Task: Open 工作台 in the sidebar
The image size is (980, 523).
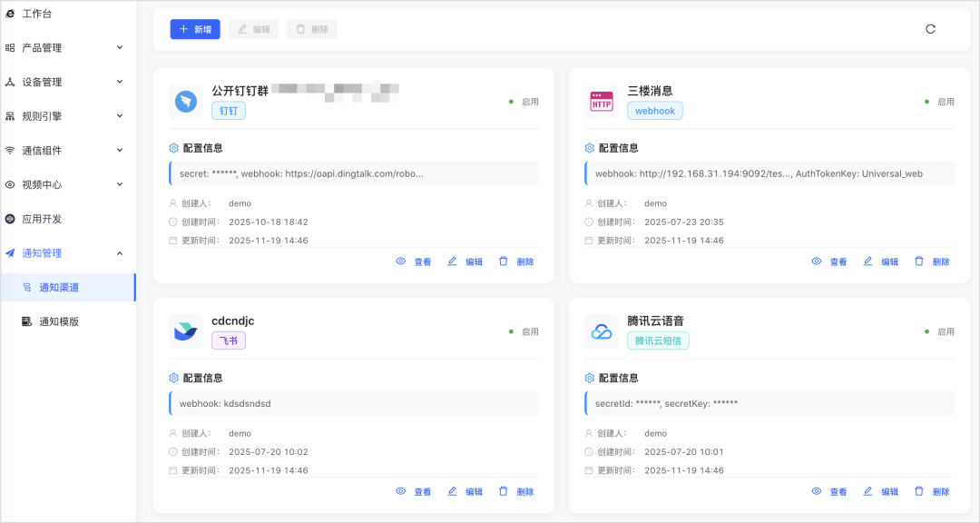Action: (37, 14)
